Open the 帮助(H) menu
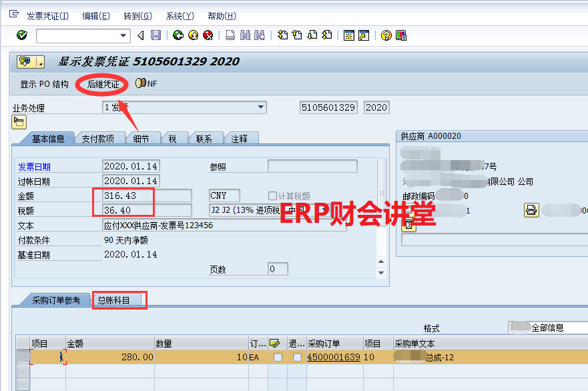588x391 pixels. coord(222,16)
